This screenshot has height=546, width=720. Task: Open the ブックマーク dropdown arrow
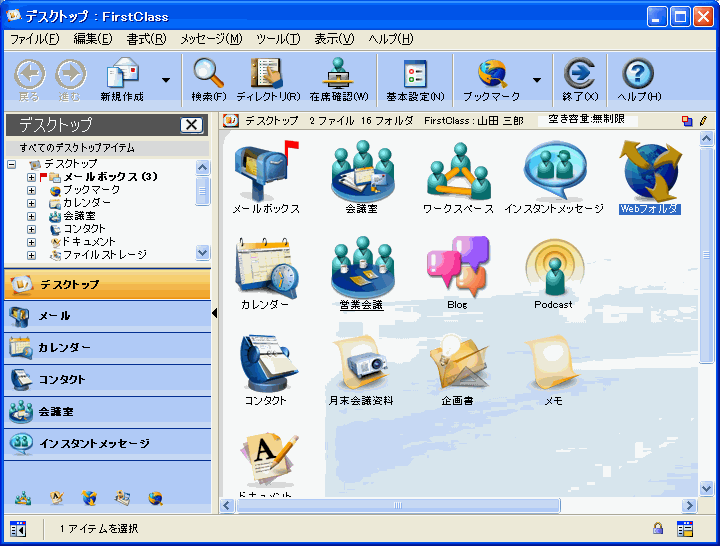537,79
